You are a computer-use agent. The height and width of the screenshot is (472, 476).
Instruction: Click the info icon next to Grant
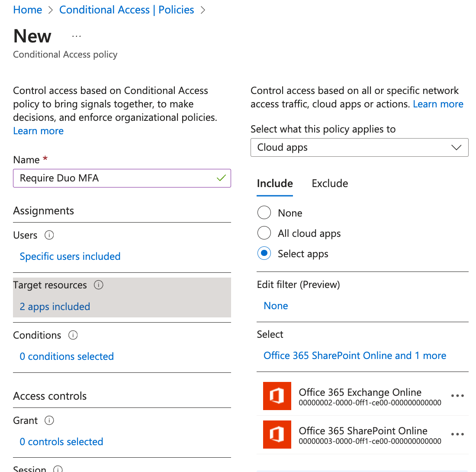pyautogui.click(x=49, y=420)
